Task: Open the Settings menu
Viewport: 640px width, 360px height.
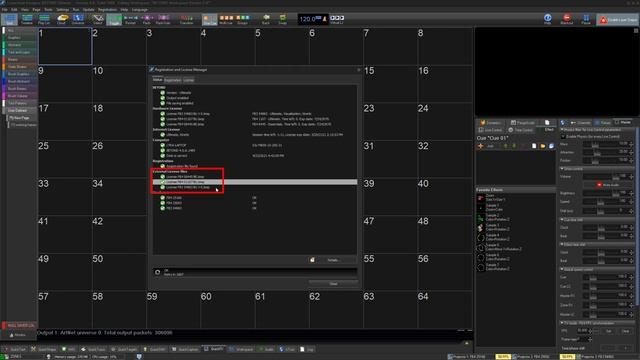Action: pos(62,9)
